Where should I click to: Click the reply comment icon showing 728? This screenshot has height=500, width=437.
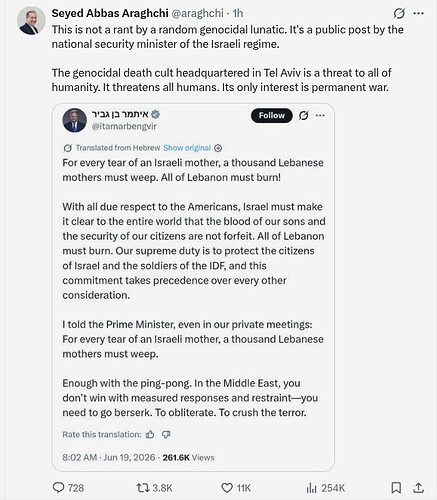pos(59,488)
